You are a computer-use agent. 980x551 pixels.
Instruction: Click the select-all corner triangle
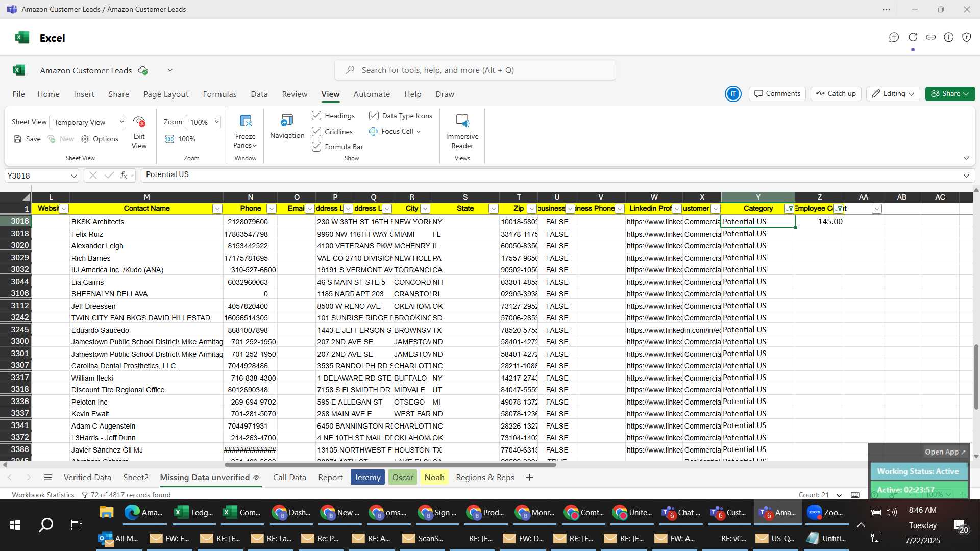pyautogui.click(x=26, y=197)
